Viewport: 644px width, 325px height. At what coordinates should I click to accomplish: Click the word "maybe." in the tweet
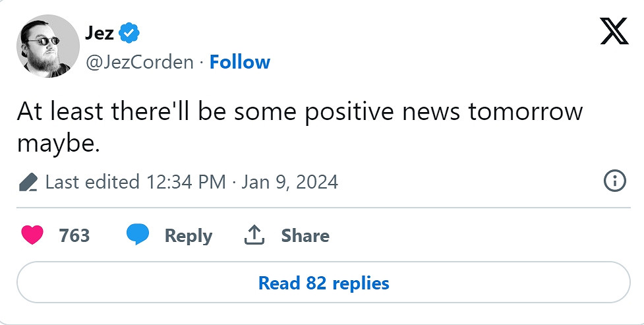58,144
